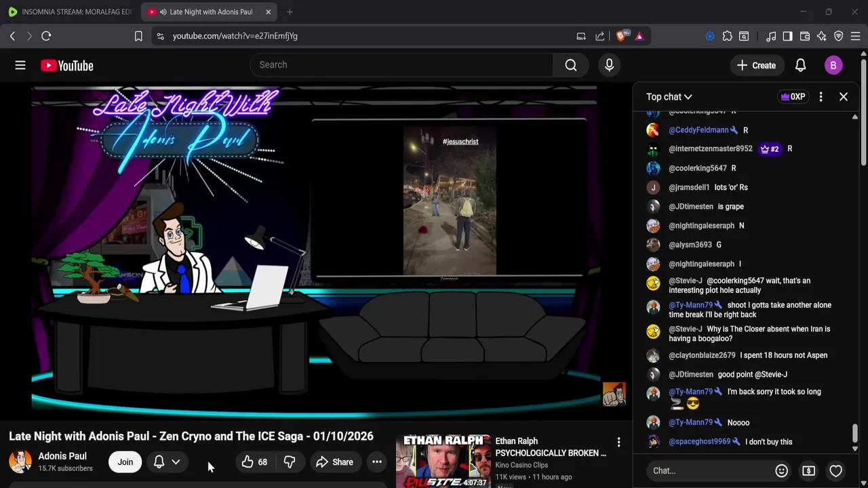868x488 pixels.
Task: Mute the audio-playing Late Night tab
Action: [x=163, y=12]
